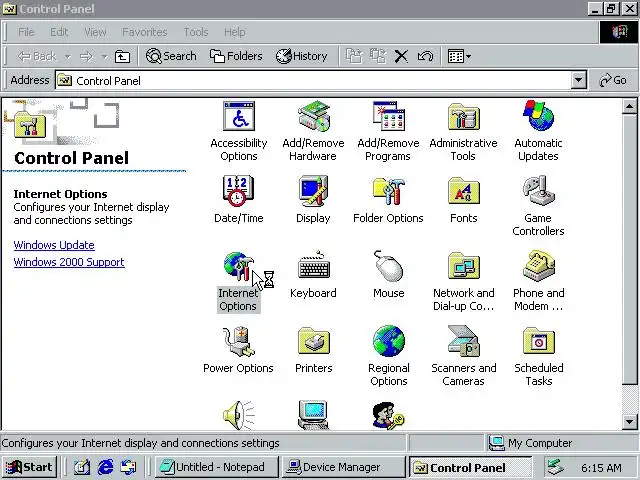The image size is (640, 480).
Task: Click the Undo toolbar icon
Action: [x=425, y=56]
